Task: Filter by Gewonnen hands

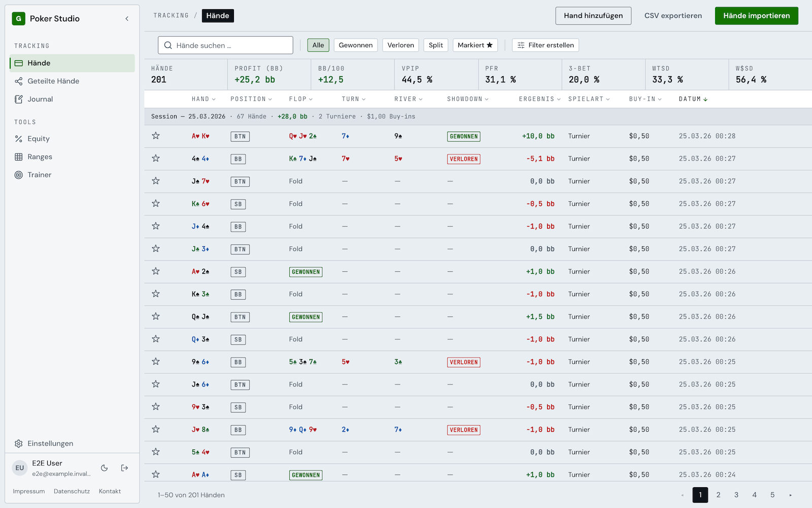Action: click(356, 45)
